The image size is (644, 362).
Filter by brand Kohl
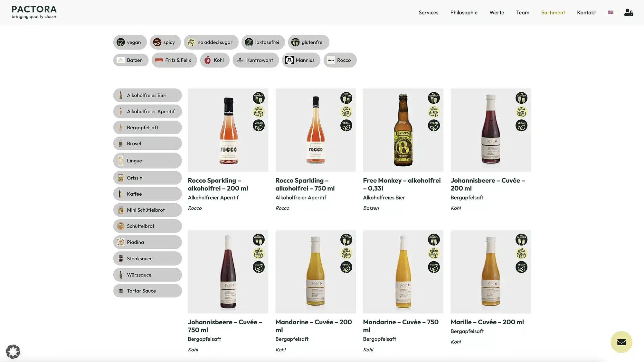(x=215, y=60)
